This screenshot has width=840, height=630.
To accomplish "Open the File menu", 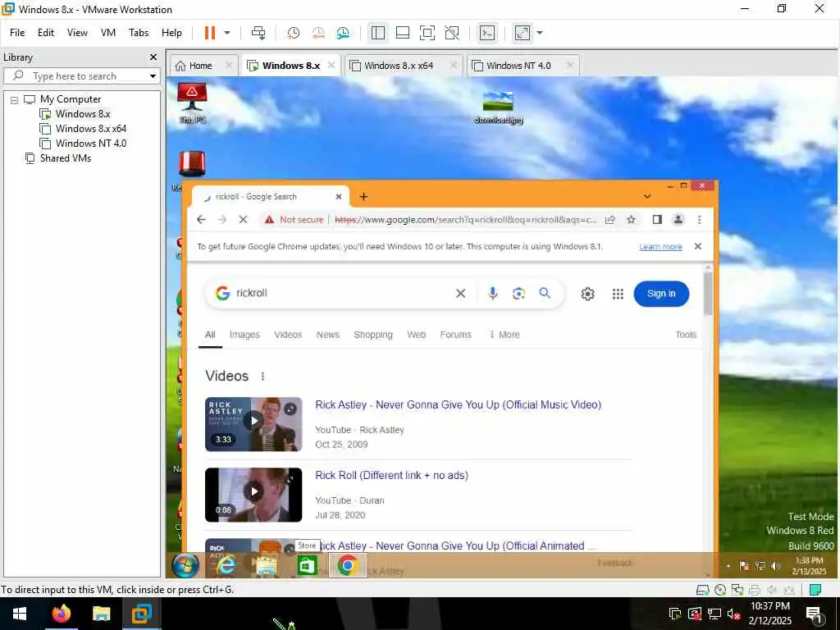I will pyautogui.click(x=17, y=33).
